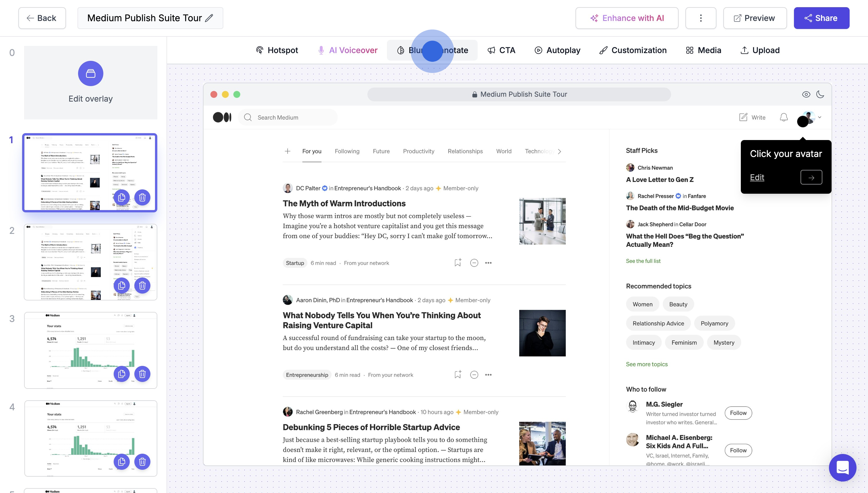Open the three-dot more options menu
Screen dimensions: 868x493
tap(700, 18)
